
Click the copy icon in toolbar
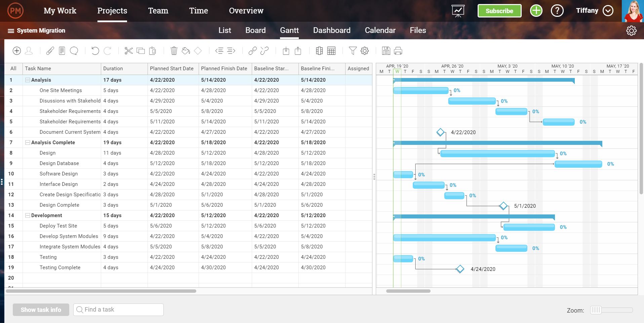(140, 51)
